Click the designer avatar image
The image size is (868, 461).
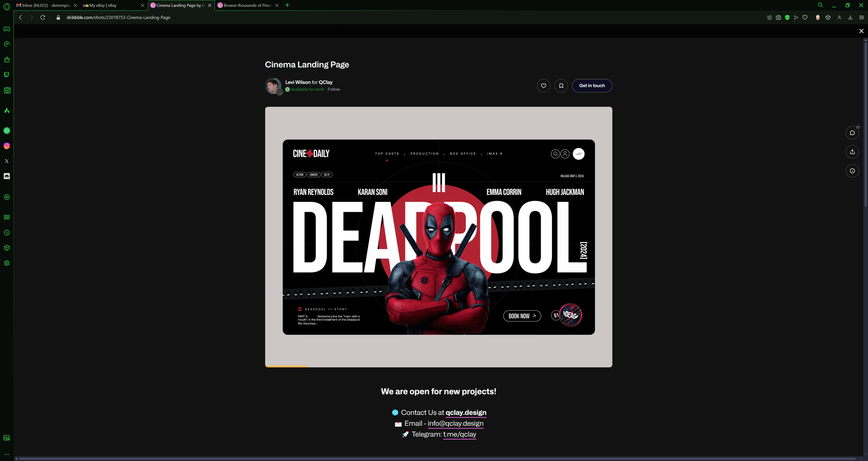click(273, 86)
